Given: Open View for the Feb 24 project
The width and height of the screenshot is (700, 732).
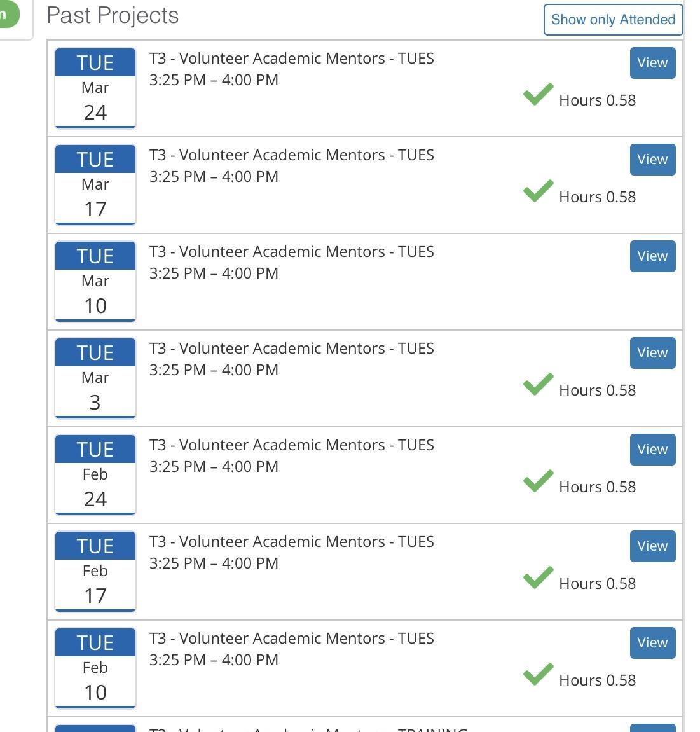Looking at the screenshot, I should tap(652, 450).
